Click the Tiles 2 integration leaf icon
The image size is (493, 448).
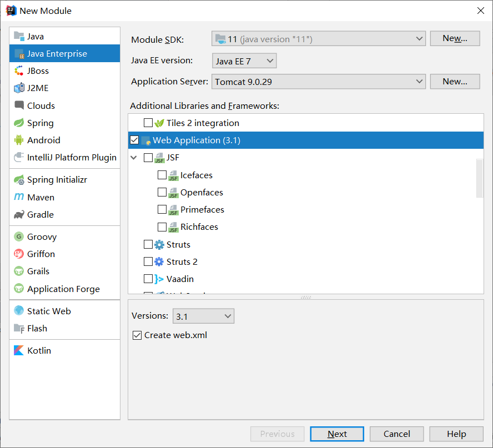pos(159,123)
